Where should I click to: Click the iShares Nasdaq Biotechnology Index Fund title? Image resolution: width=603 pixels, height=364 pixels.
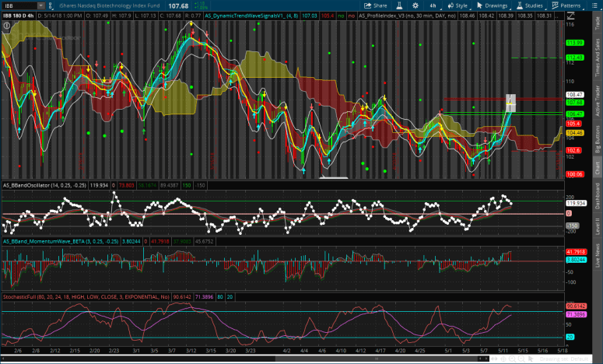(x=109, y=5)
